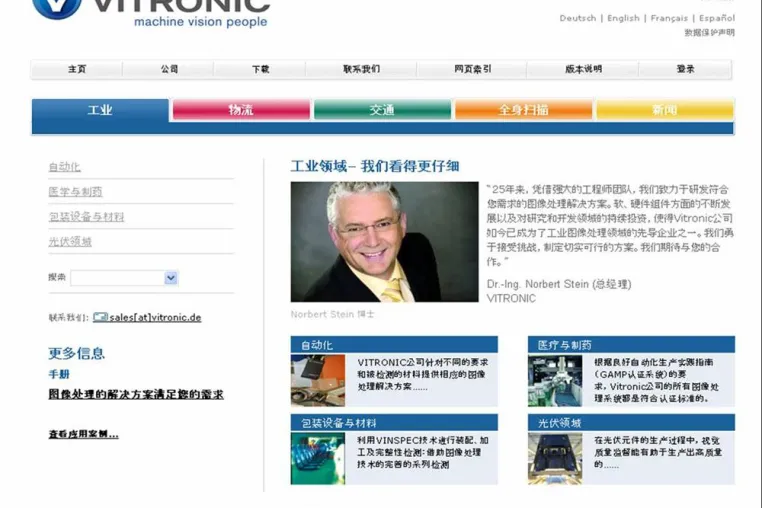Select the orange 全身扫描 tab

pyautogui.click(x=523, y=110)
